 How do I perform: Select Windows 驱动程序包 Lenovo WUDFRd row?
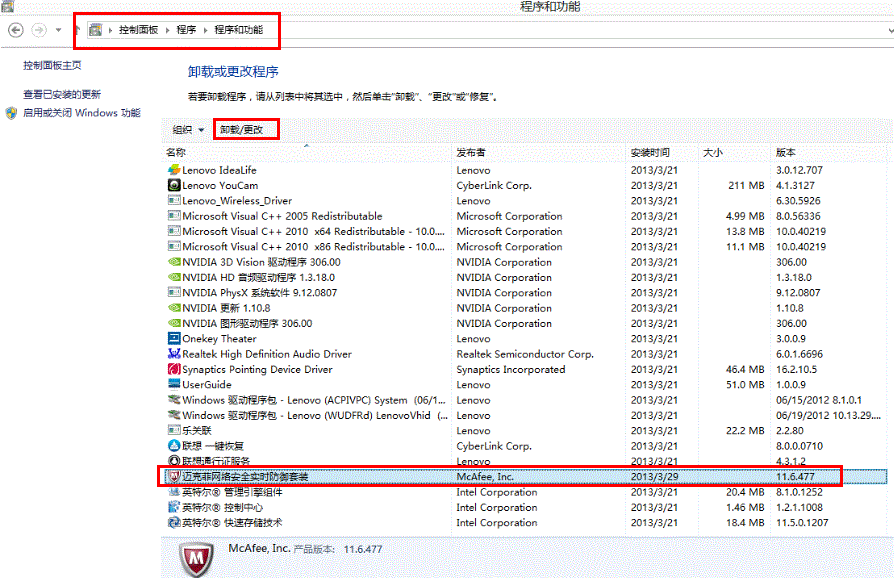coord(525,416)
